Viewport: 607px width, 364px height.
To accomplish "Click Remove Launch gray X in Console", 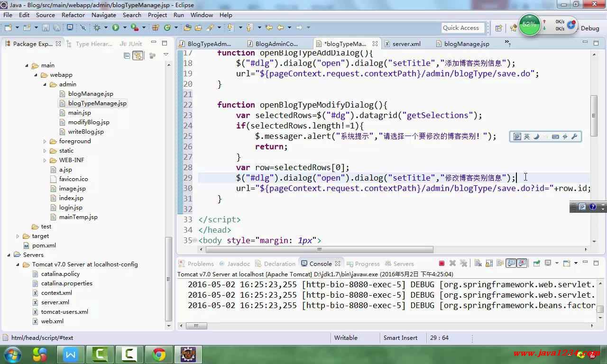I will 452,263.
